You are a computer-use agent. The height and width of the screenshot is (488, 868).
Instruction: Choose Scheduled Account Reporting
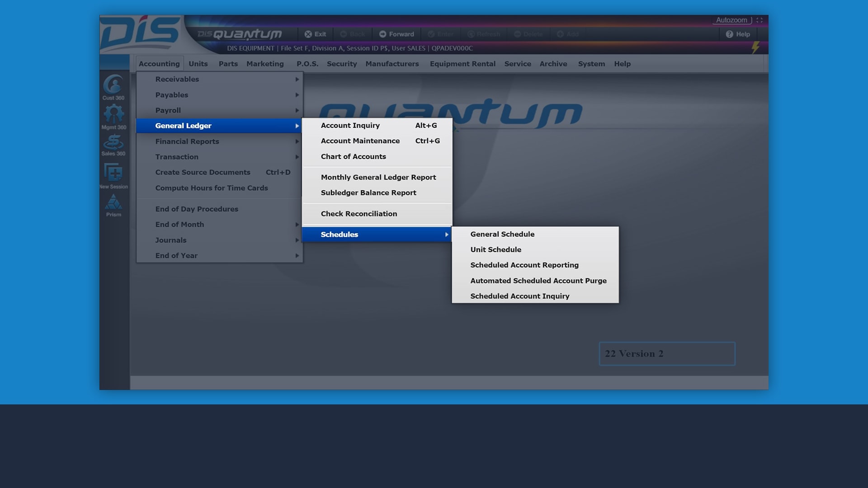pyautogui.click(x=535, y=265)
